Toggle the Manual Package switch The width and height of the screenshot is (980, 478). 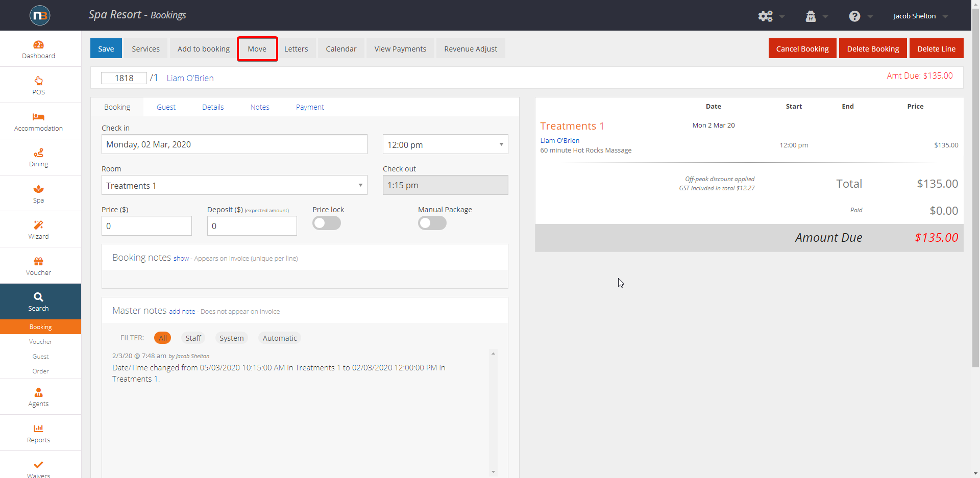point(432,223)
